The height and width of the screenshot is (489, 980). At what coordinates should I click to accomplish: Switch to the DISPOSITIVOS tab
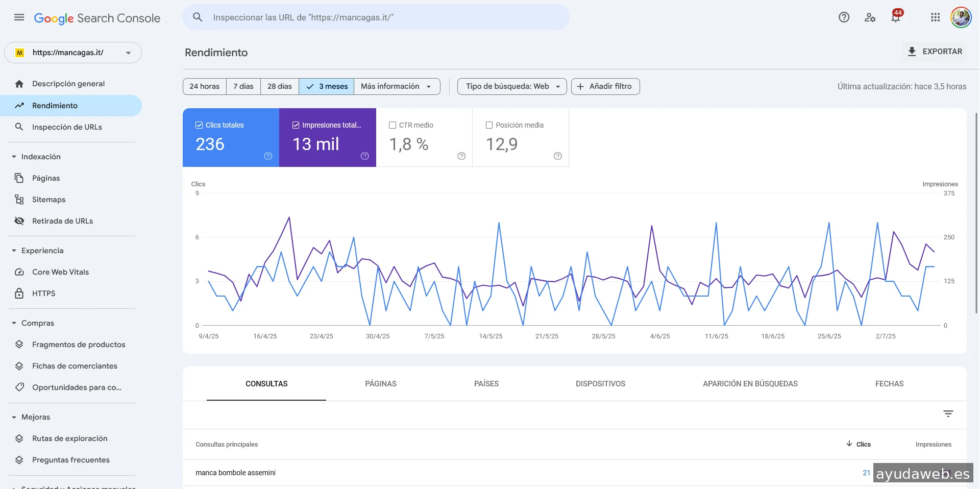600,384
